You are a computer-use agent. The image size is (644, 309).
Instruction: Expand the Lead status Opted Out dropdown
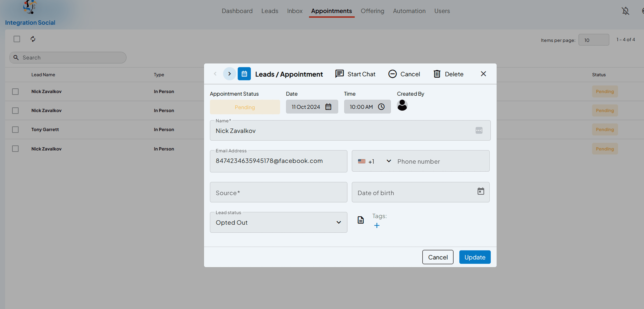click(x=279, y=222)
